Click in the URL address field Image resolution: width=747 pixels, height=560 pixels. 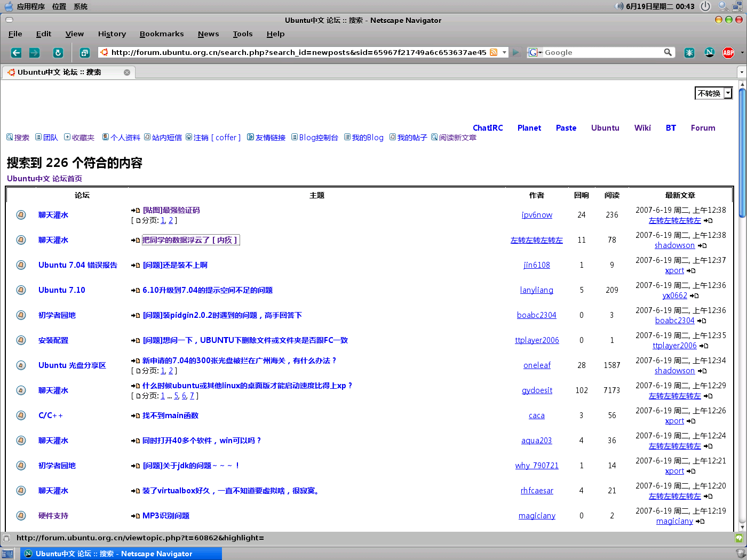tap(299, 52)
